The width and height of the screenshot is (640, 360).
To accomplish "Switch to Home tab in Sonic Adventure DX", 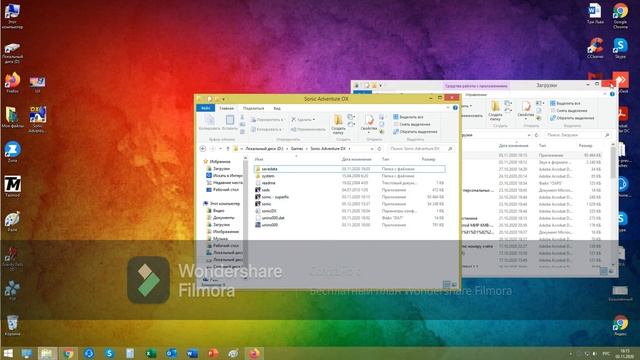I will click(226, 108).
